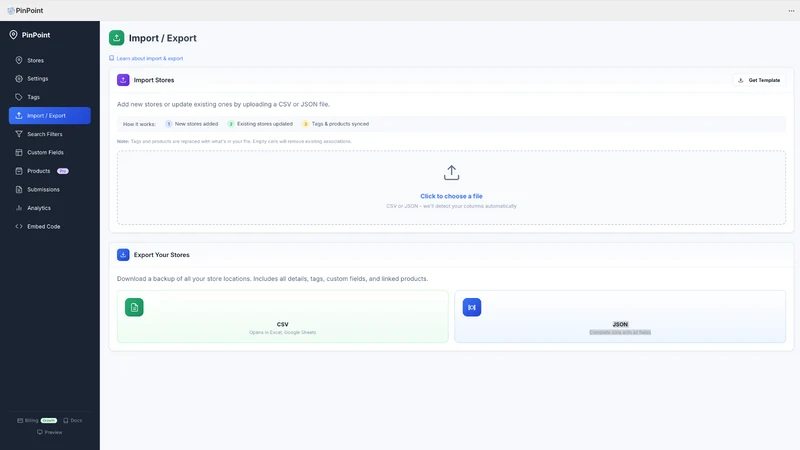This screenshot has height=450, width=800.
Task: Click the 'JSON' label on export card
Action: point(620,324)
